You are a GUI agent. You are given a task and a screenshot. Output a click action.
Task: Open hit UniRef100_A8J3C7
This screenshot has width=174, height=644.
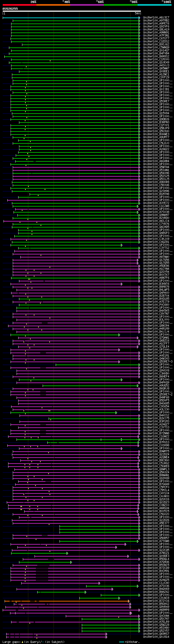(x=156, y=18)
